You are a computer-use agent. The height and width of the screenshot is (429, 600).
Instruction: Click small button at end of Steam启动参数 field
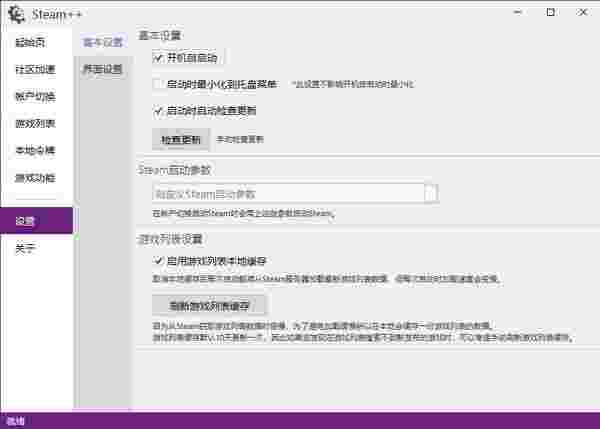pyautogui.click(x=431, y=194)
